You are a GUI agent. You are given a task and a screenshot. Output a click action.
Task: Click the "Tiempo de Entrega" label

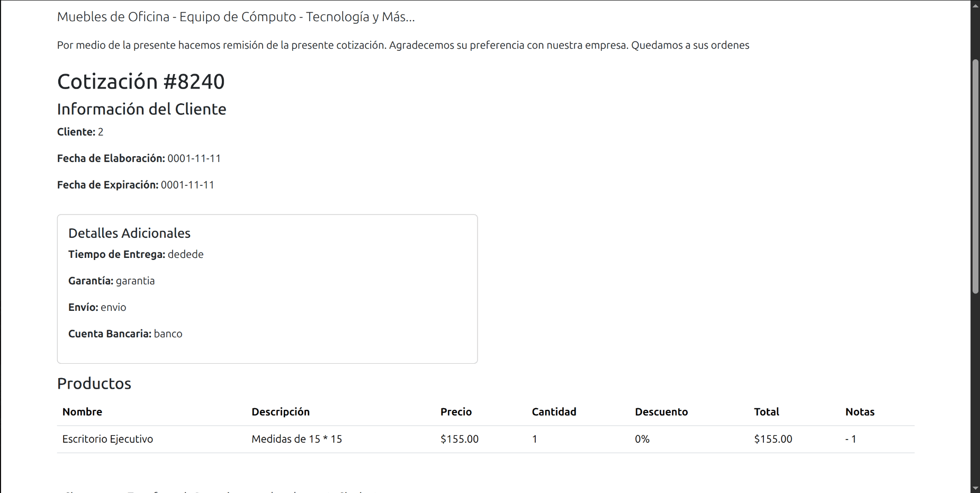[116, 254]
